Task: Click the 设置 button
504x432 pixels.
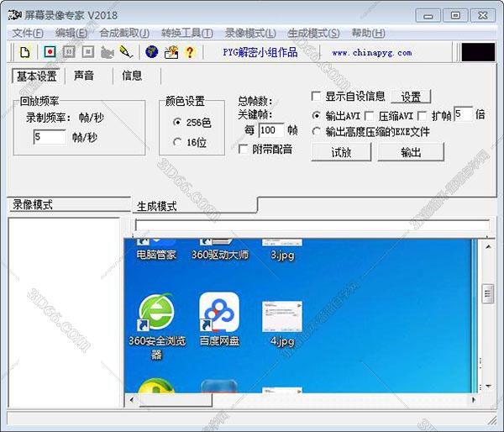Action: coord(411,97)
